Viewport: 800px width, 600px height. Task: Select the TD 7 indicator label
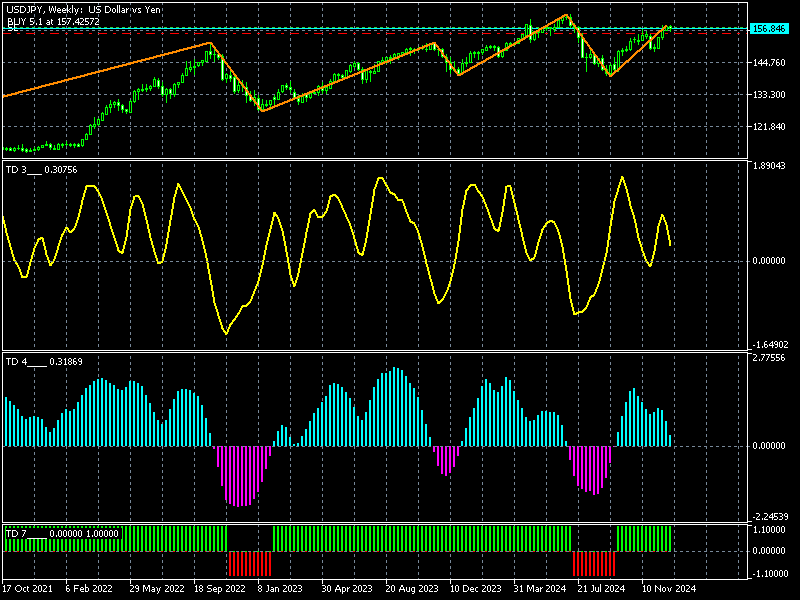(x=62, y=534)
